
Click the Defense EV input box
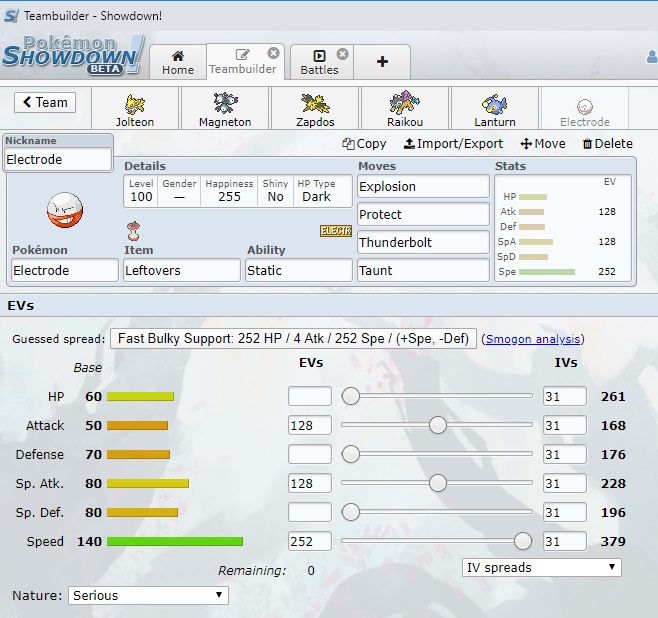pos(310,454)
